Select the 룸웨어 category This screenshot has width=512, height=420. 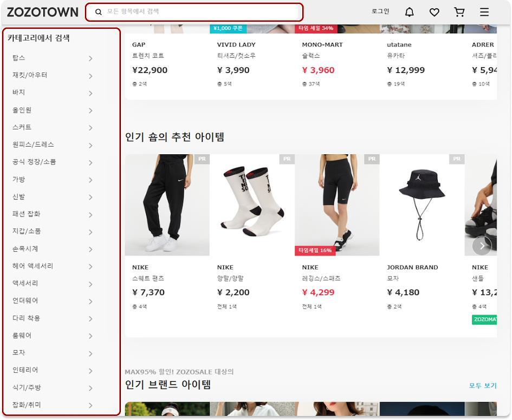(x=22, y=335)
